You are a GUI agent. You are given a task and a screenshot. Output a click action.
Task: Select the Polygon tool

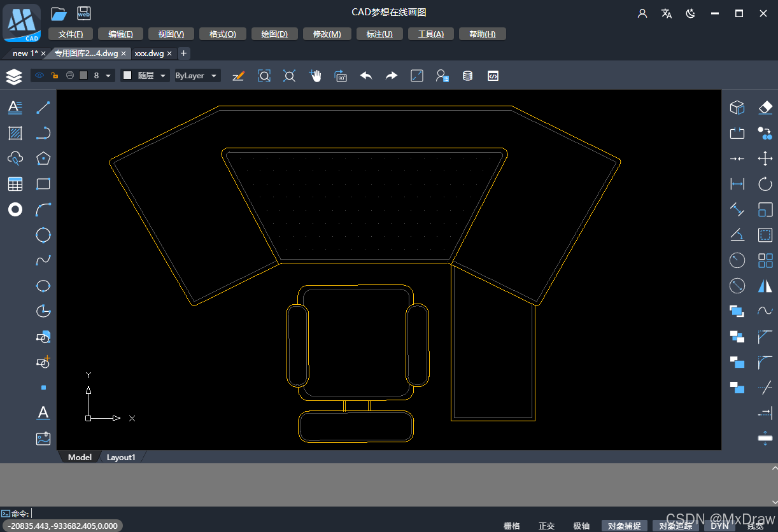[43, 158]
